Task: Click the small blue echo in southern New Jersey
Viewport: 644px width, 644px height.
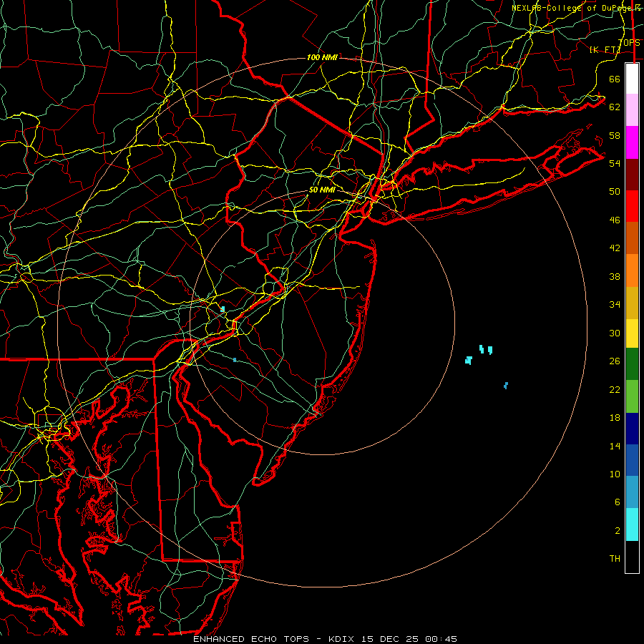Action: click(x=235, y=360)
